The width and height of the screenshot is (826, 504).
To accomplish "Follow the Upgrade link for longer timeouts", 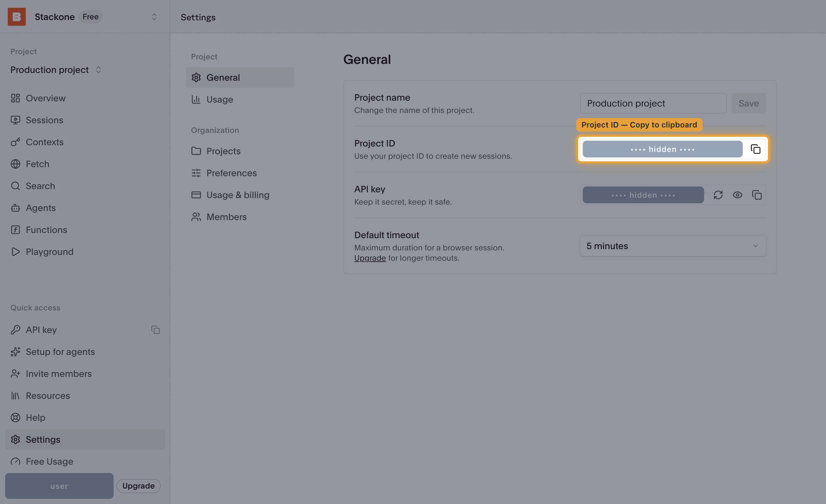I will pyautogui.click(x=370, y=258).
